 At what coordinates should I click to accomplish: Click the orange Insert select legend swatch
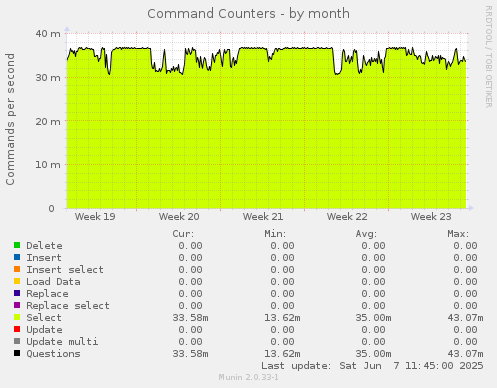tap(17, 269)
